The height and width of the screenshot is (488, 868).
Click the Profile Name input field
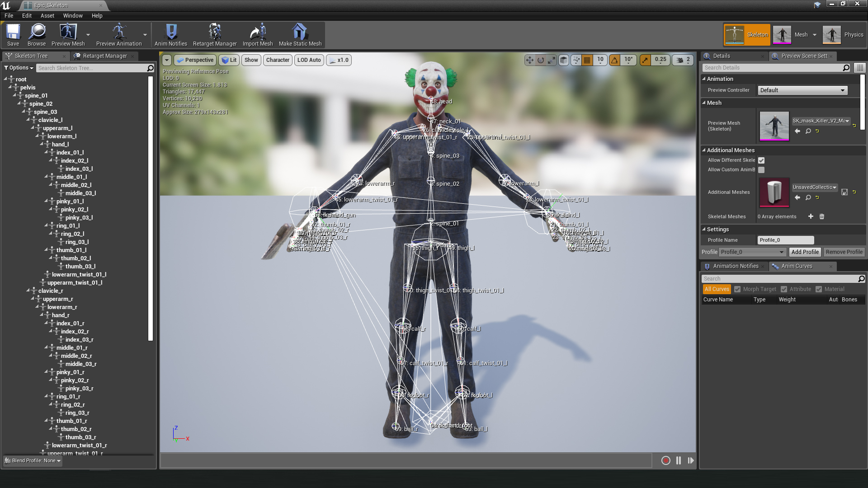pos(786,240)
